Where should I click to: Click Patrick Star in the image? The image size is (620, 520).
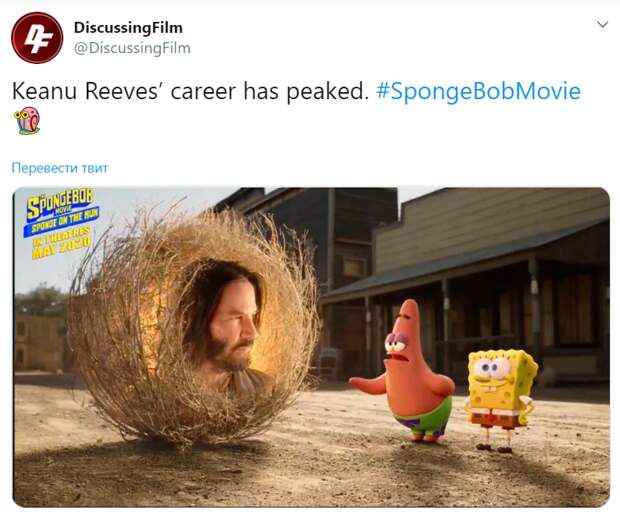click(x=406, y=371)
